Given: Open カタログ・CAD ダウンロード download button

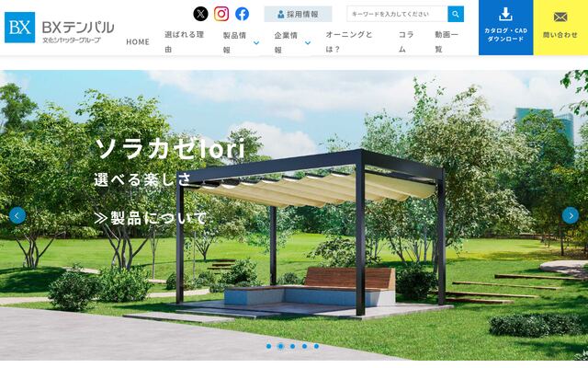Looking at the screenshot, I should tap(505, 28).
